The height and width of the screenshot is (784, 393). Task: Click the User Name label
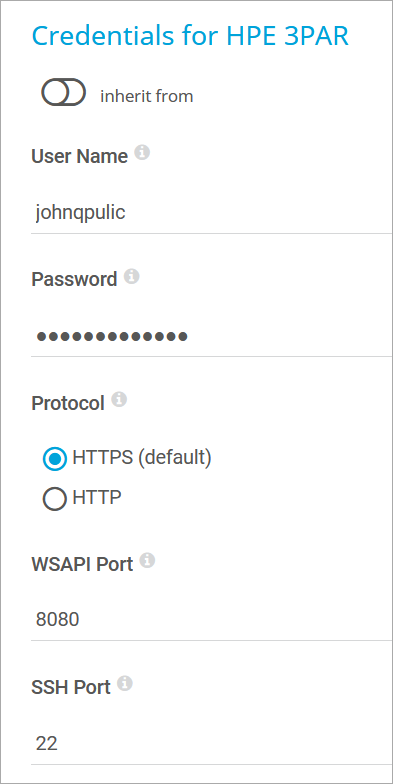(x=80, y=156)
